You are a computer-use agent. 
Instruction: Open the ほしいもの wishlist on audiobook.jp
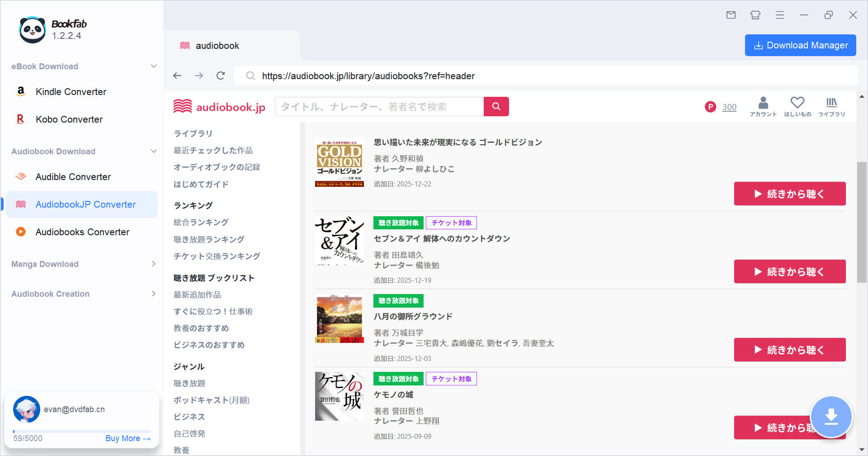(797, 106)
